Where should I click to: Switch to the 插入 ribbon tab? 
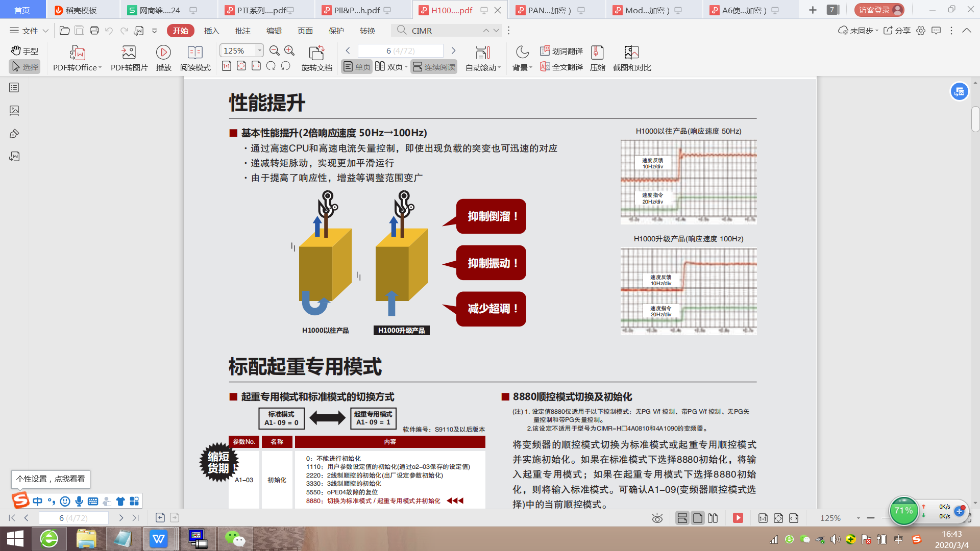211,31
